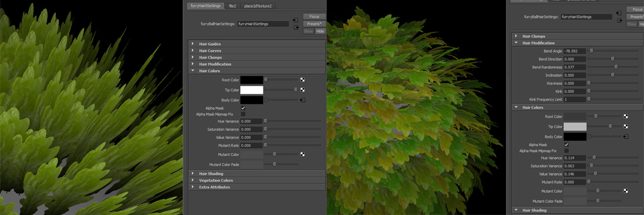Click Mutant Color checker map icon in right panel
This screenshot has height=215, width=644.
point(625,191)
